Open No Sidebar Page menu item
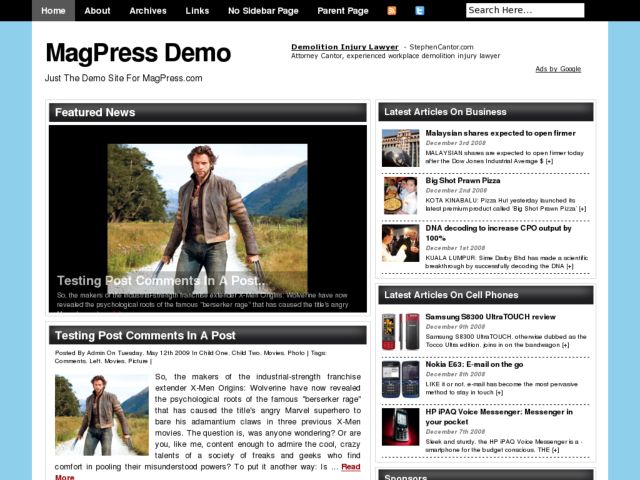This screenshot has height=480, width=640. click(263, 11)
